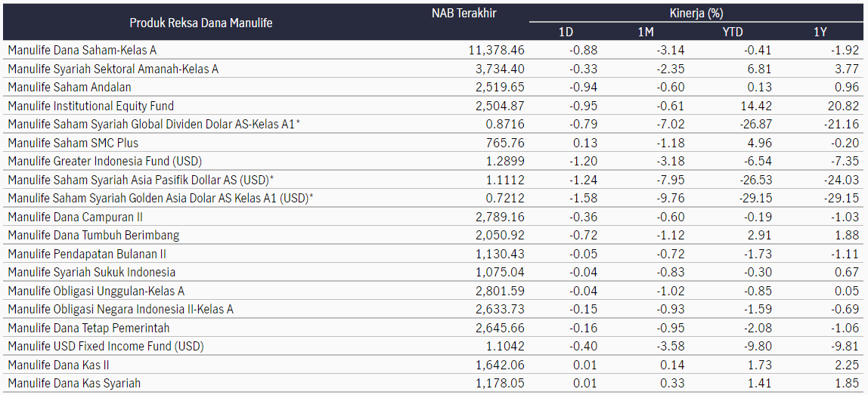Click Manulife Dana Tetap Pemerintah name
This screenshot has height=395, width=868.
click(88, 328)
